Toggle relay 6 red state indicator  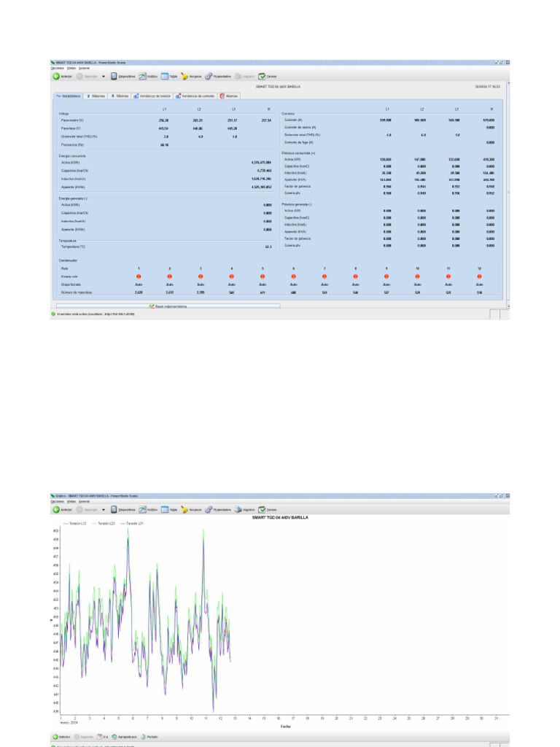tap(293, 276)
